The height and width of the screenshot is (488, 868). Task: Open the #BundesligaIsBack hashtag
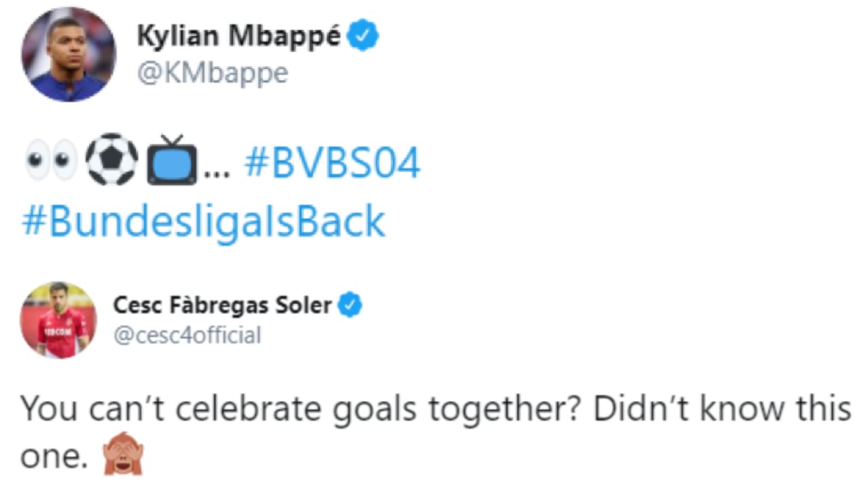203,221
